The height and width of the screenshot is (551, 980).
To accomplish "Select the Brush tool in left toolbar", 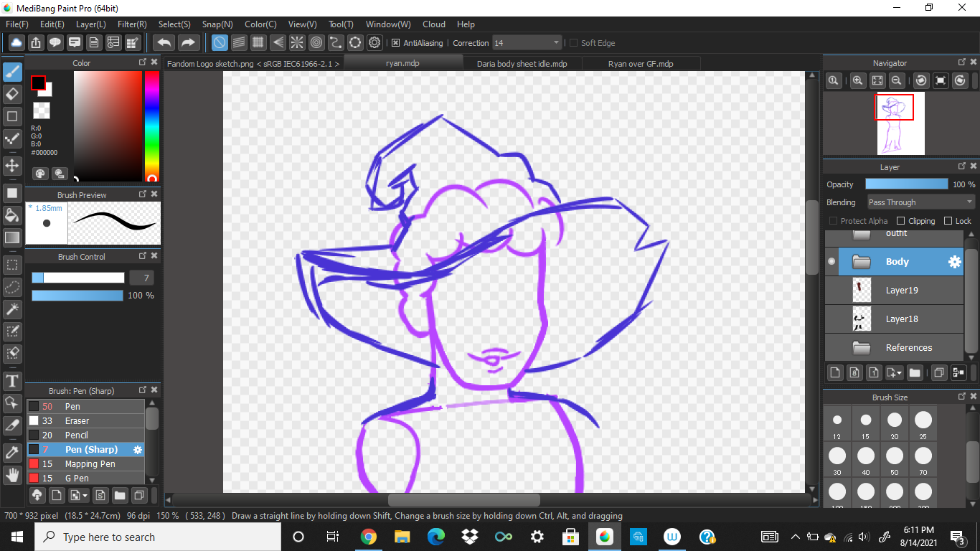I will click(12, 72).
